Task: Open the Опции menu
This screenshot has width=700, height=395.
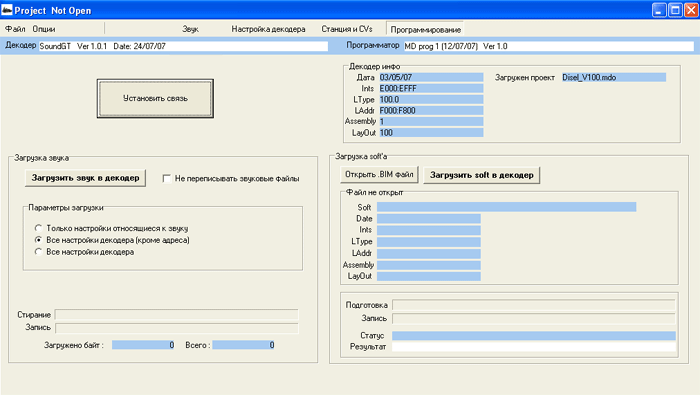Action: point(44,29)
